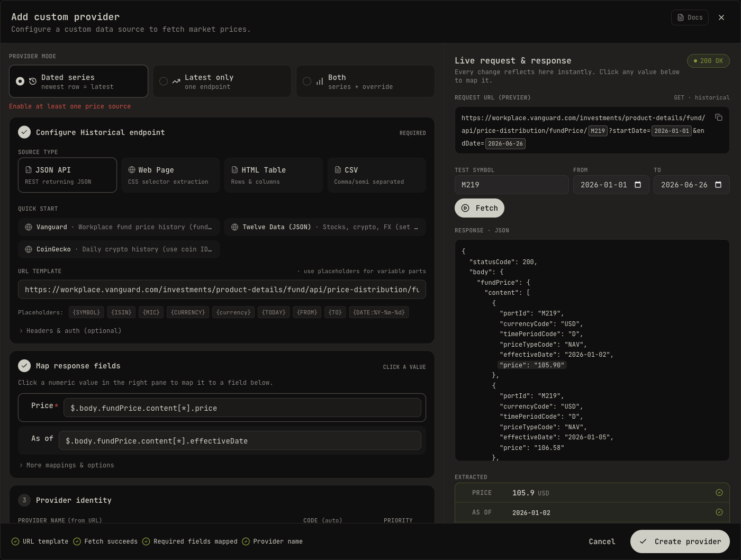
Task: Insert the {ISIN} placeholder
Action: pos(121,312)
